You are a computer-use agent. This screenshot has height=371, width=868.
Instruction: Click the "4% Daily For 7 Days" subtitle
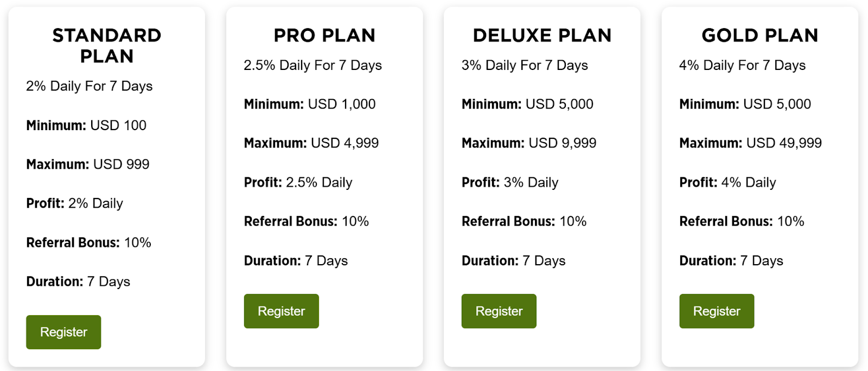(742, 66)
